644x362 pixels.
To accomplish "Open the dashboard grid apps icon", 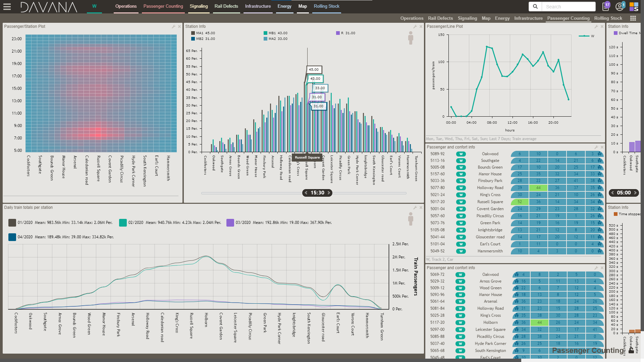I will tap(633, 18).
